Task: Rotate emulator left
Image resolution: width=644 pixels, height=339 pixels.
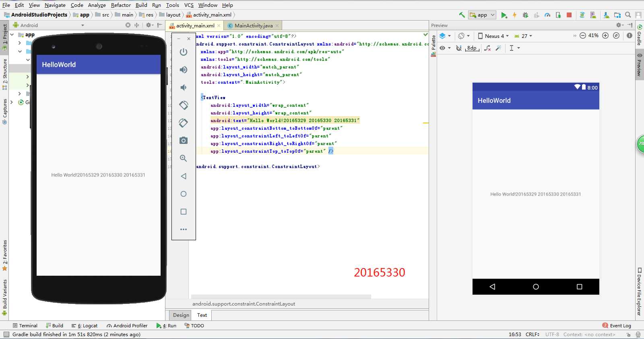Action: 184,105
